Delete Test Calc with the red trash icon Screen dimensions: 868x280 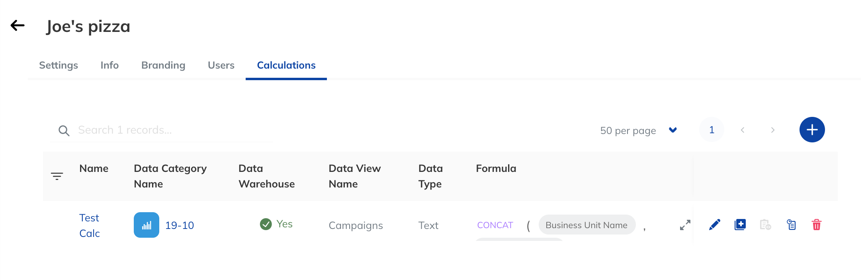(x=816, y=225)
